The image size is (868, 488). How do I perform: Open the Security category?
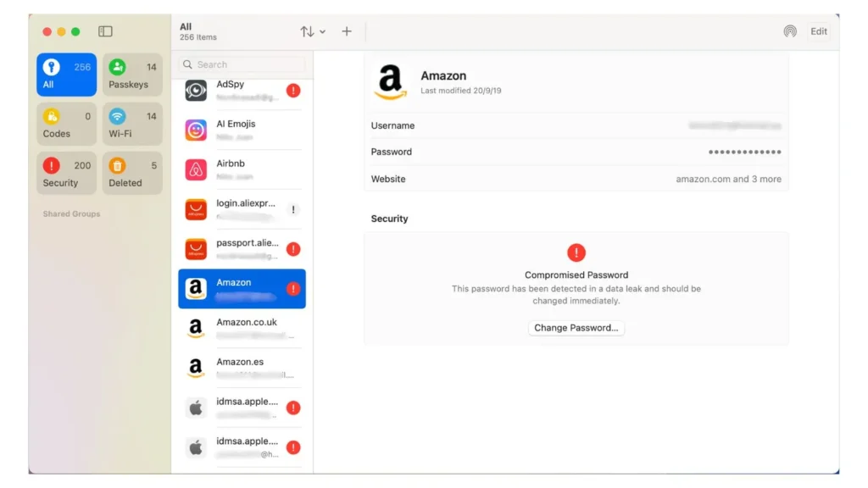point(66,173)
